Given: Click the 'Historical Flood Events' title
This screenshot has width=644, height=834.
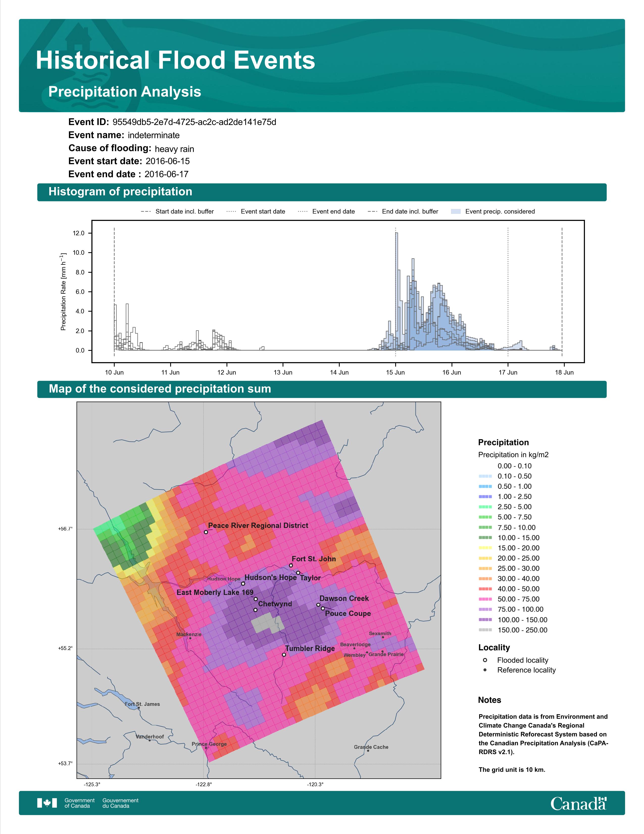Looking at the screenshot, I should (176, 60).
